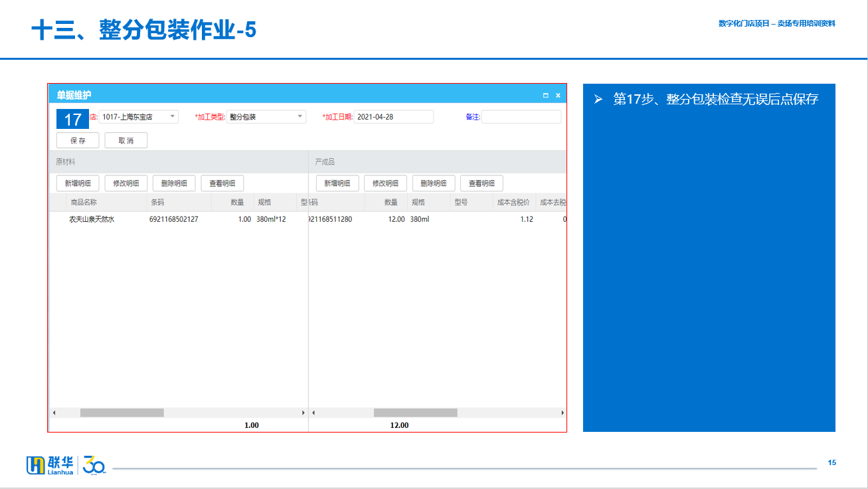868x489 pixels.
Task: Click the 加工日期 field showing 2021-04-28
Action: [394, 117]
